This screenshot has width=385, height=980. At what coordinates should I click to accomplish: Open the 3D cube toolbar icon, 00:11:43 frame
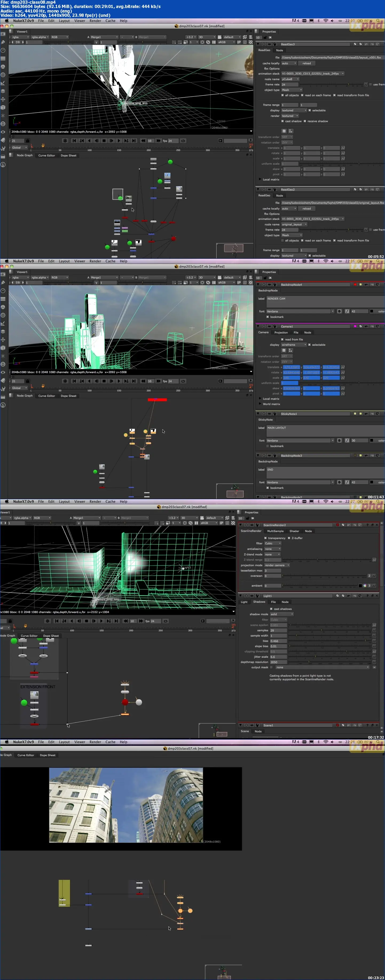click(x=3, y=348)
